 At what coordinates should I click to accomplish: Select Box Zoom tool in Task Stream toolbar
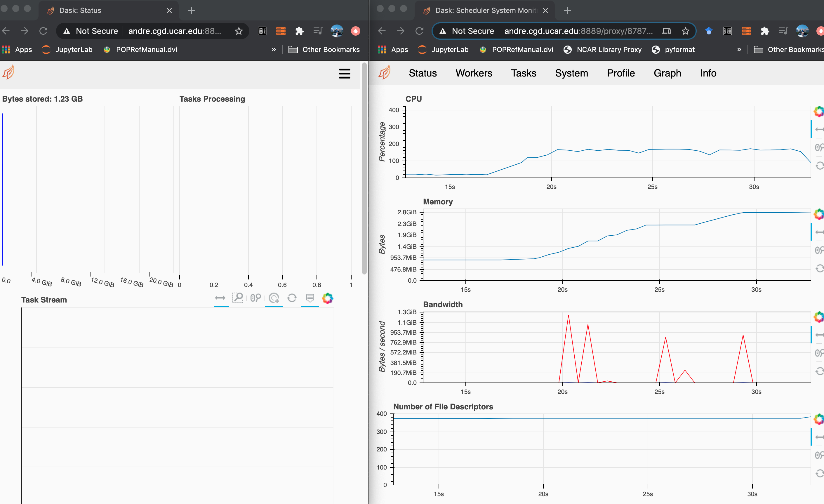(x=238, y=298)
